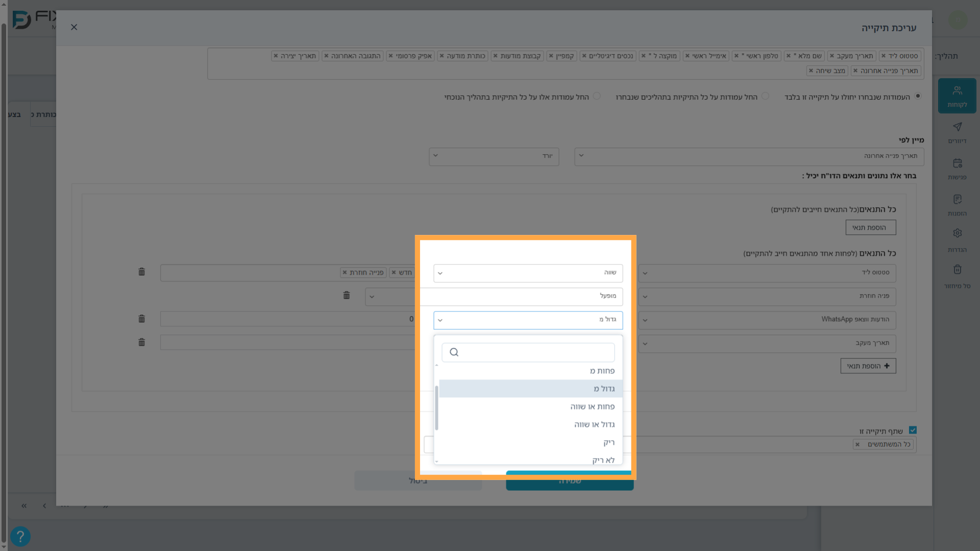Remove the התגובה האחרונה column tag
The image size is (980, 551).
[x=327, y=56]
